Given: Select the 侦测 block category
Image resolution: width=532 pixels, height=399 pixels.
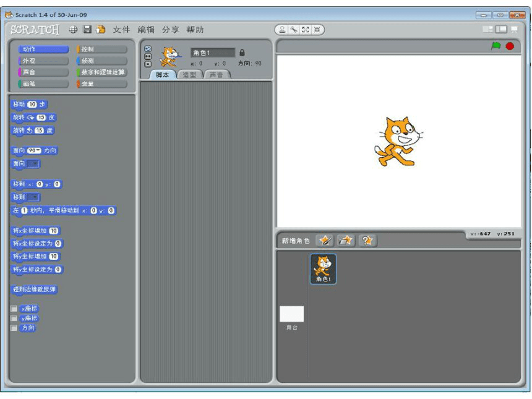Looking at the screenshot, I should [102, 61].
